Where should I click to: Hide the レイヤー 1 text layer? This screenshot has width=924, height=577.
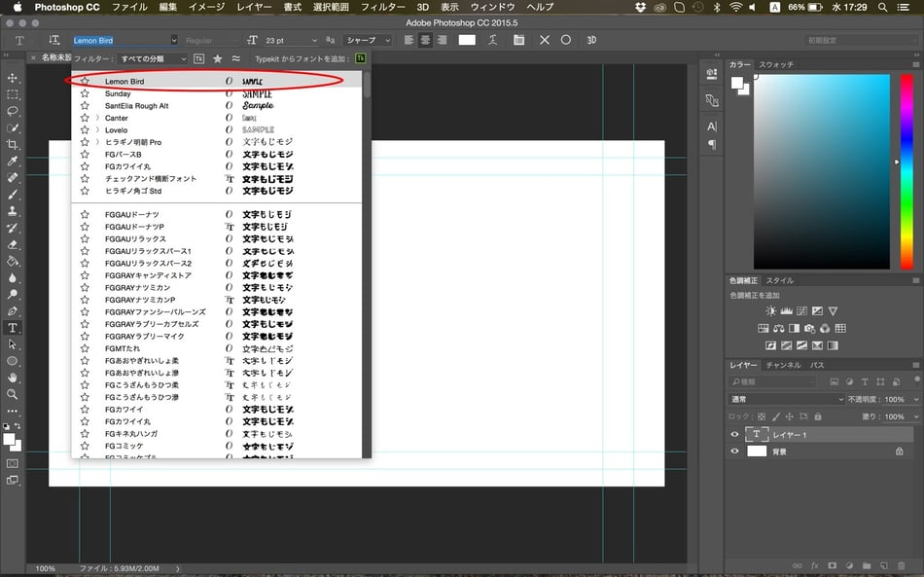(734, 435)
